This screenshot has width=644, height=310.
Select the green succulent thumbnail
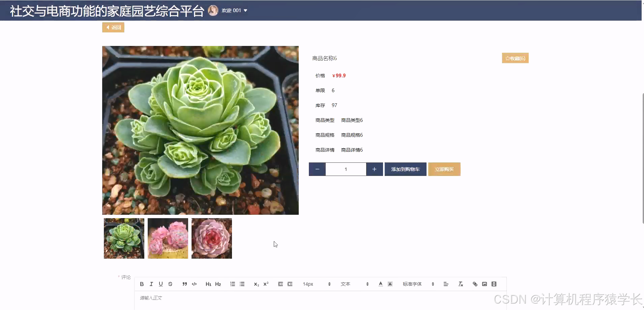coord(124,238)
